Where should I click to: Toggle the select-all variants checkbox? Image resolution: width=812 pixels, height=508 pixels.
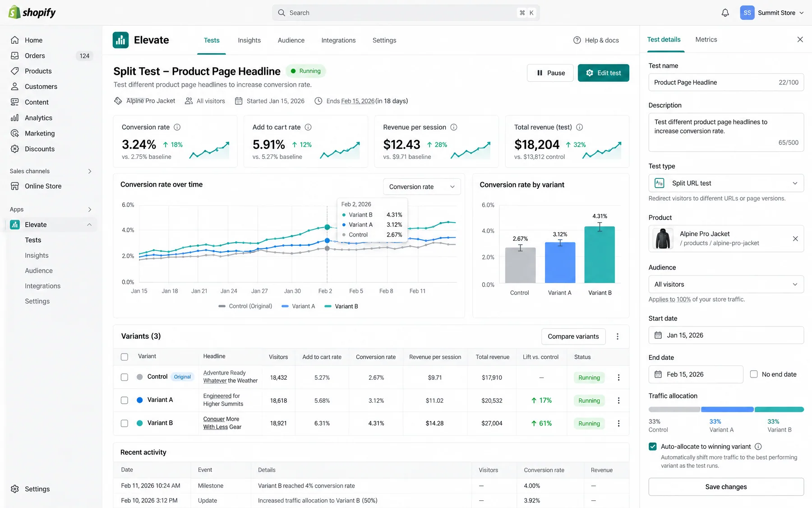[x=125, y=357]
